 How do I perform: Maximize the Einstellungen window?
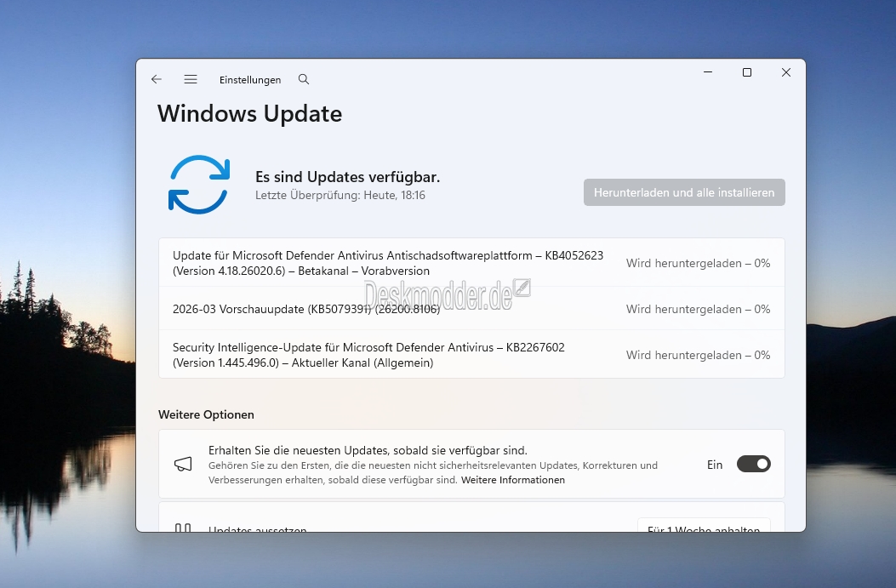[x=746, y=73]
